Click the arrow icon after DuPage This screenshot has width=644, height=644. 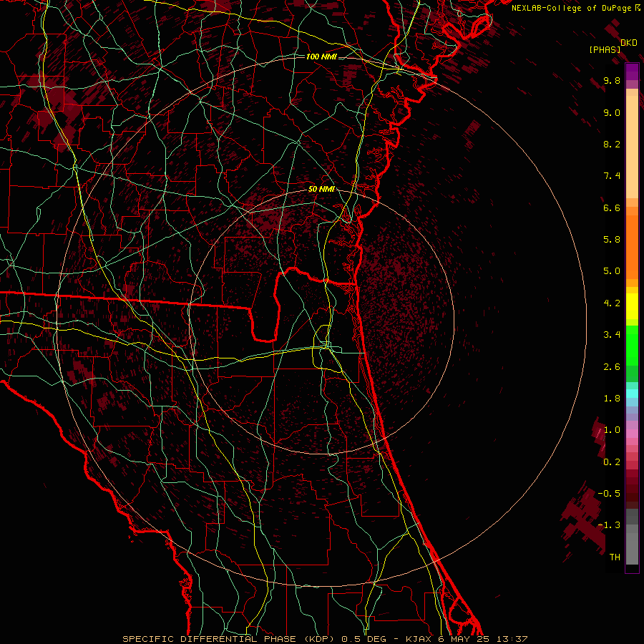click(x=638, y=8)
